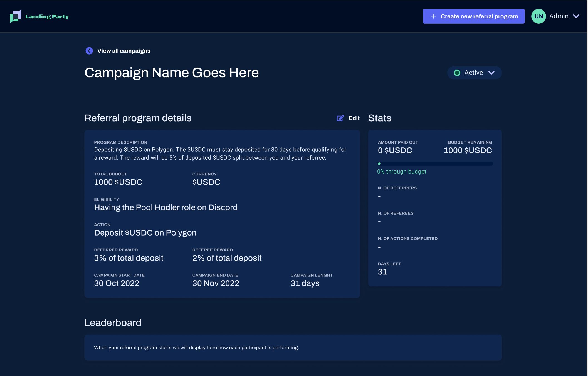Viewport: 588px width, 376px height.
Task: Open the Active status dropdown
Action: 475,73
